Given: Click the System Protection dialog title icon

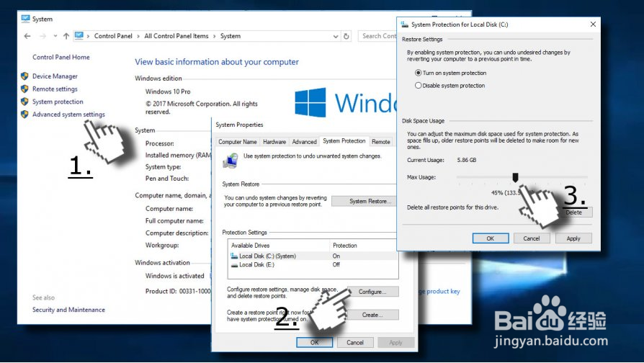Looking at the screenshot, I should pos(405,24).
